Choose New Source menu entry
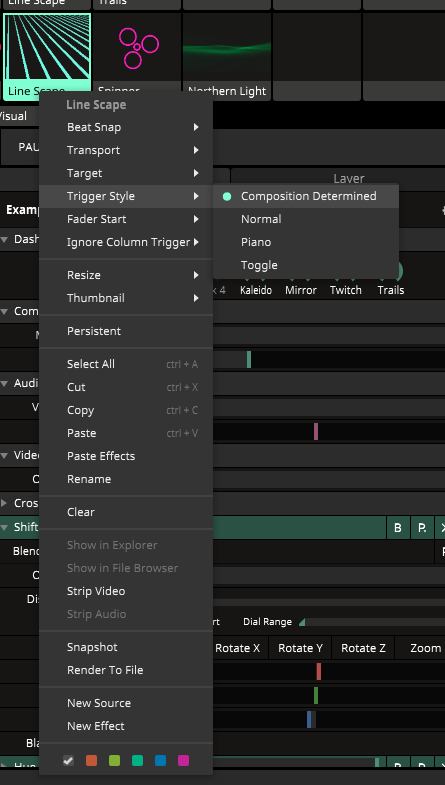This screenshot has width=445, height=785. 126,704
